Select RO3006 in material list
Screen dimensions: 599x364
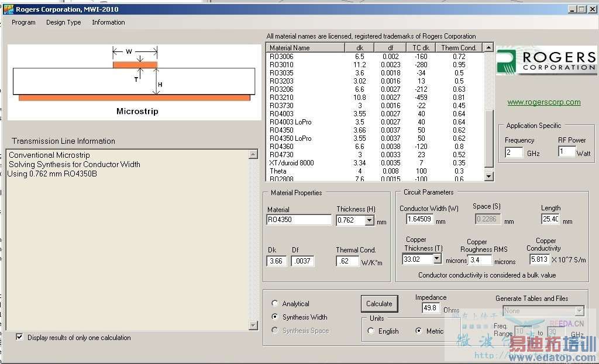point(281,57)
